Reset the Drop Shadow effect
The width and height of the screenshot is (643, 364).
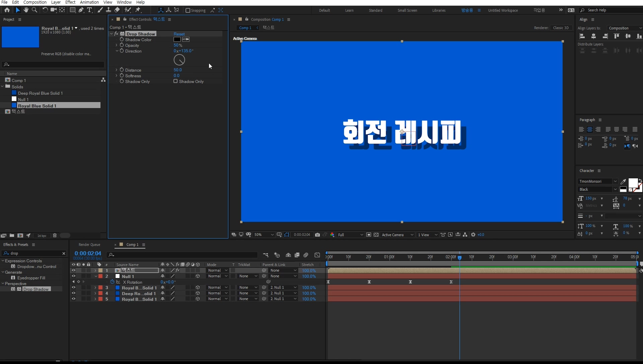179,34
